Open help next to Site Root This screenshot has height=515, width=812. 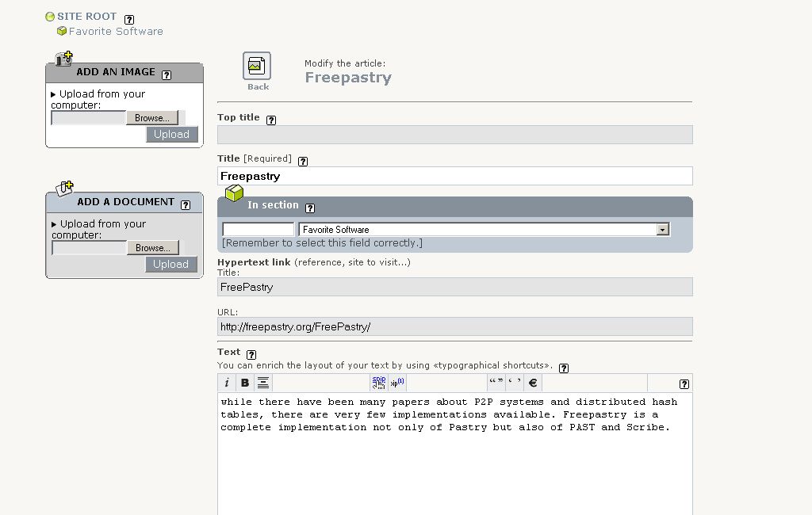(x=129, y=20)
